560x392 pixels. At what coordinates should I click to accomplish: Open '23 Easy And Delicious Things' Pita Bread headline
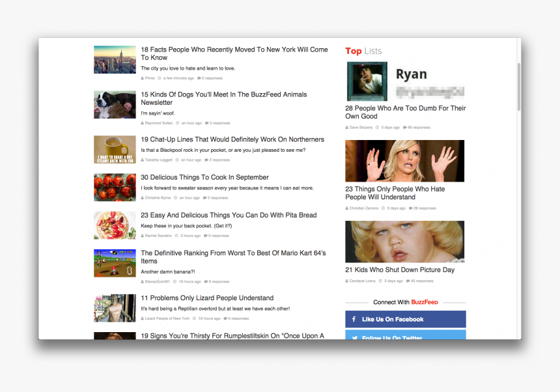[229, 216]
